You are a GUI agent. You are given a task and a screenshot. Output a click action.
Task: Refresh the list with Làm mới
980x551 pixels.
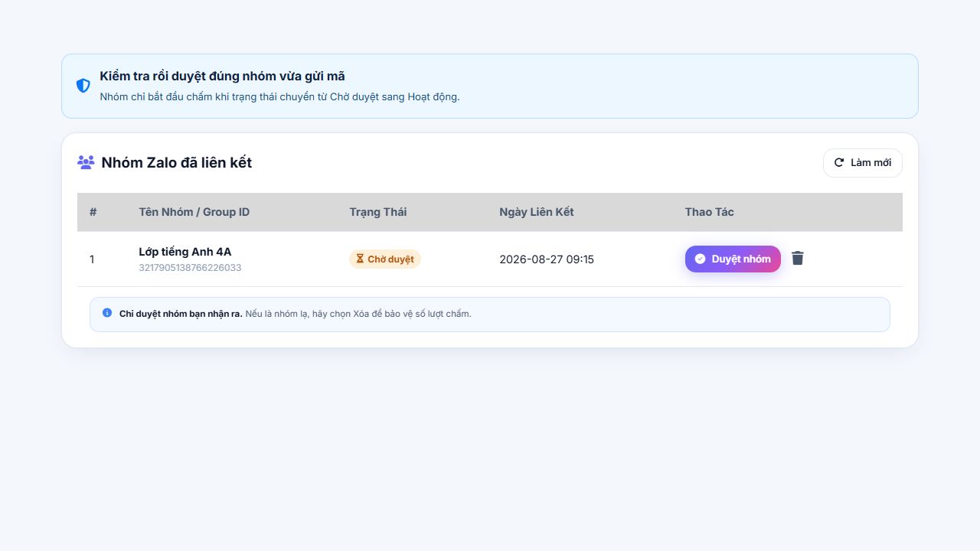coord(863,163)
